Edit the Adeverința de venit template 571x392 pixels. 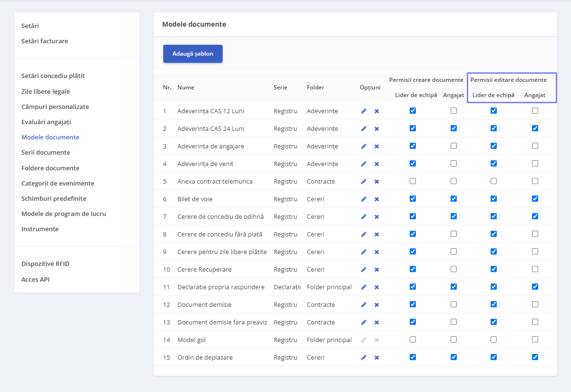point(364,164)
